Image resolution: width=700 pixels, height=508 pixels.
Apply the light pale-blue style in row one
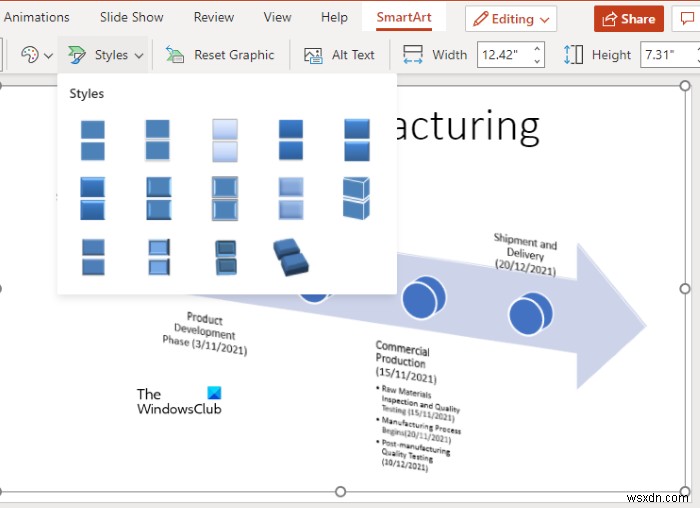[x=225, y=140]
